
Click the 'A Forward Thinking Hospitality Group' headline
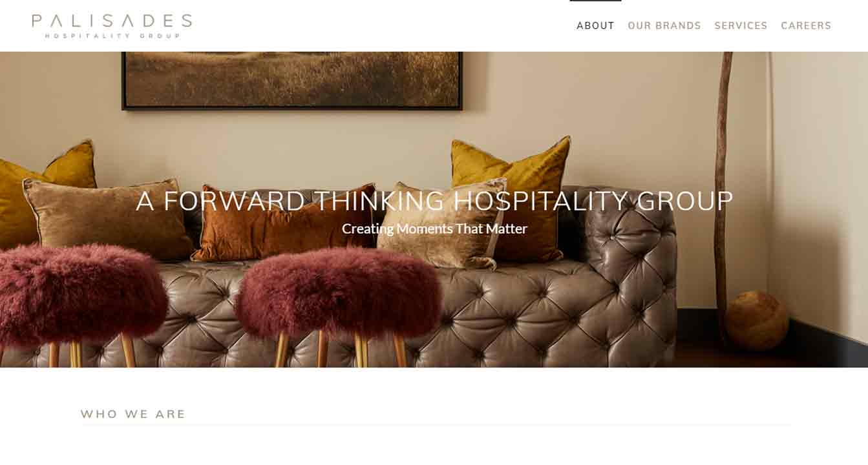pos(434,201)
